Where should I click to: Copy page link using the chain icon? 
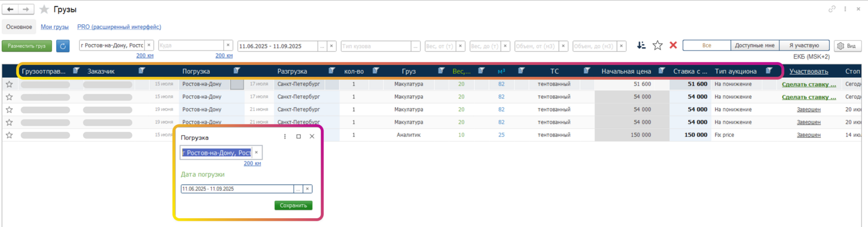click(x=832, y=9)
